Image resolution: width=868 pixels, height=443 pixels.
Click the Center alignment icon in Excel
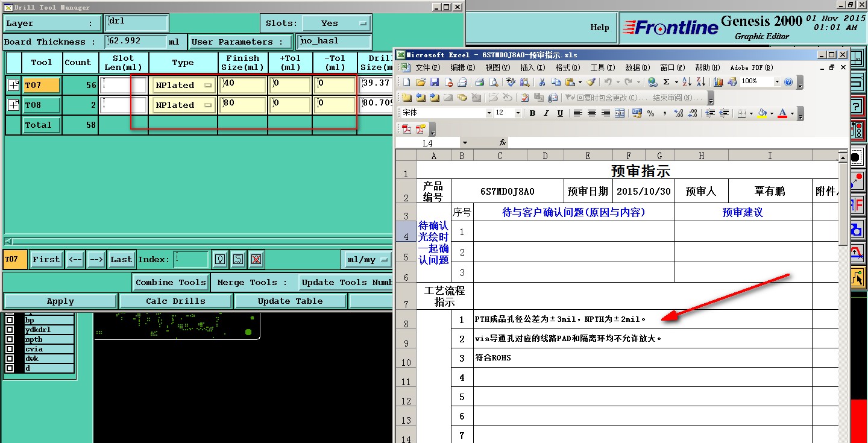point(591,113)
